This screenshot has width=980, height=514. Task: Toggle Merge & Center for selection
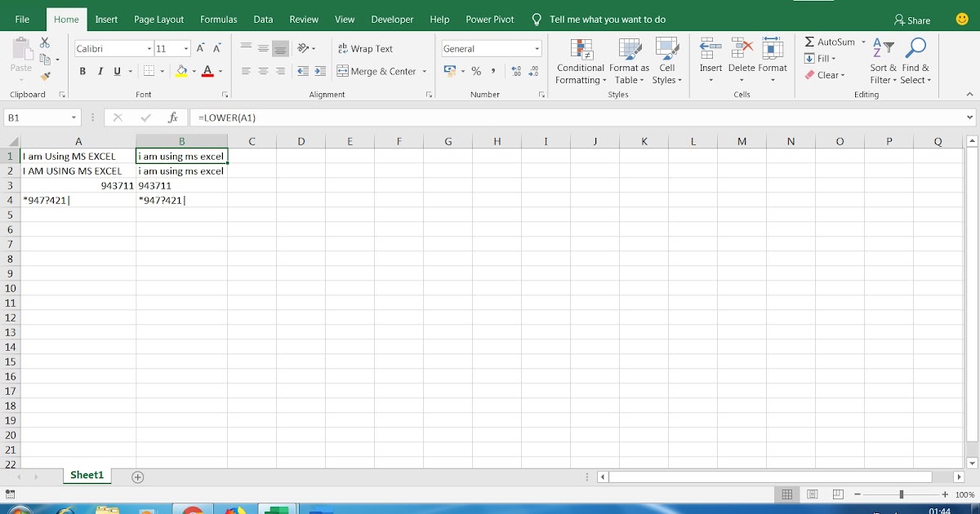(x=376, y=71)
